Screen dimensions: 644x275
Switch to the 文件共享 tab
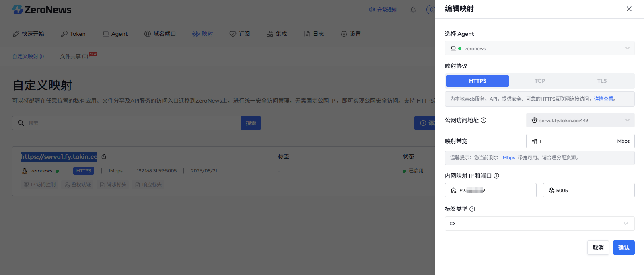(x=74, y=56)
